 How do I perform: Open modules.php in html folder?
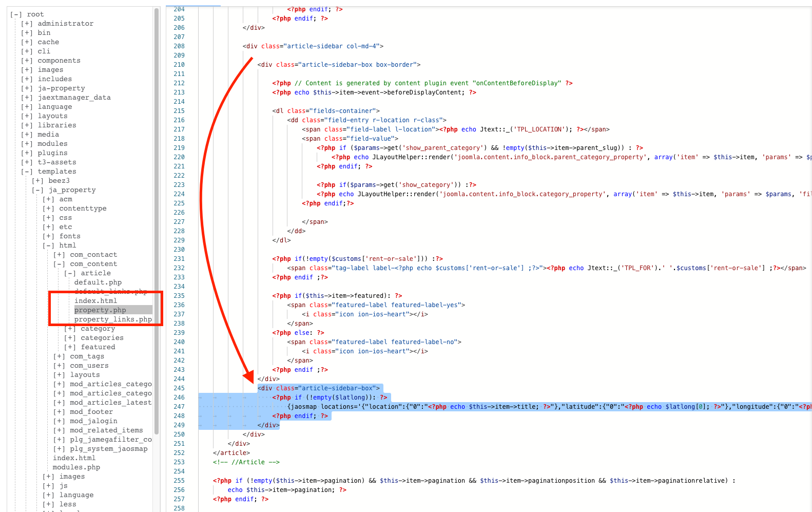(76, 467)
